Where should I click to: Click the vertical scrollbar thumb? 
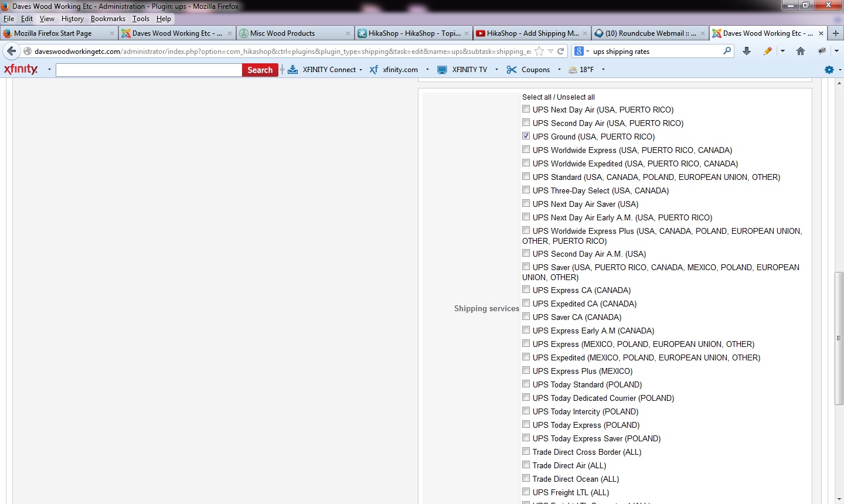coord(839,339)
